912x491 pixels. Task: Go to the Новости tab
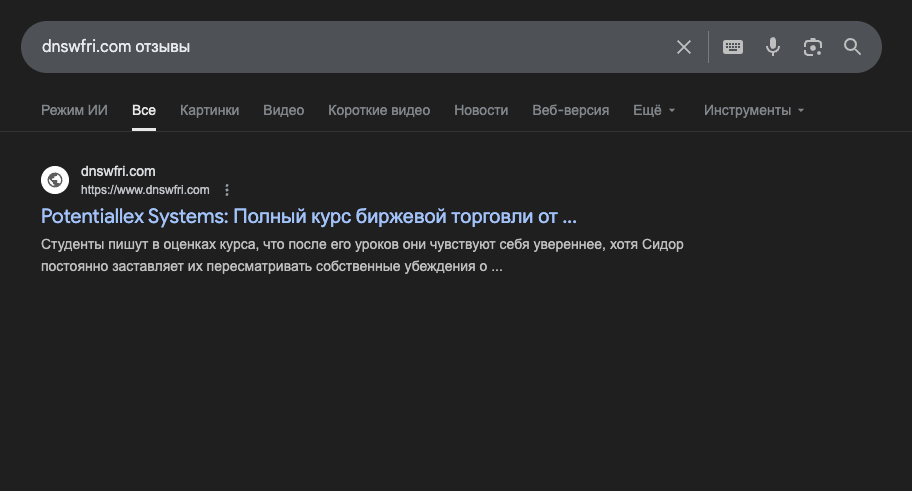point(481,110)
